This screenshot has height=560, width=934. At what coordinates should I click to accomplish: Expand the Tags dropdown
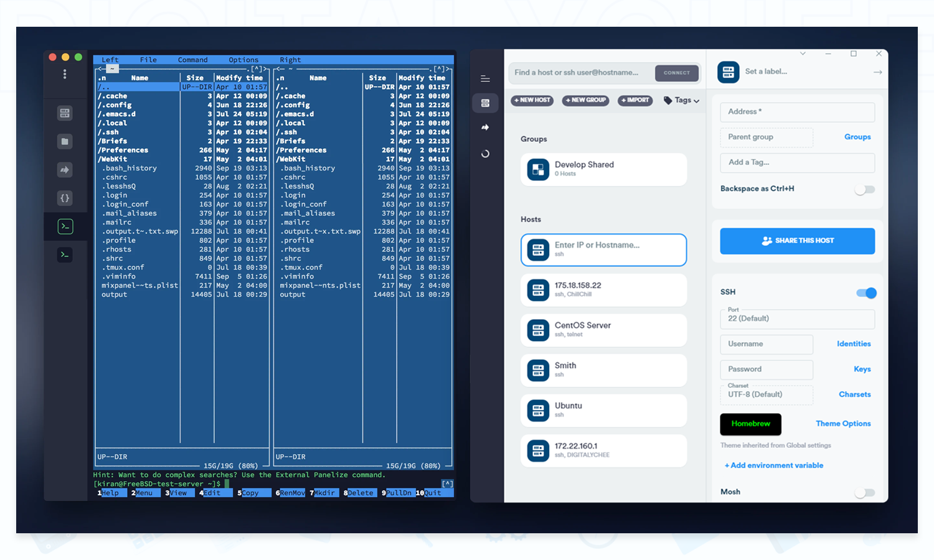click(x=682, y=100)
